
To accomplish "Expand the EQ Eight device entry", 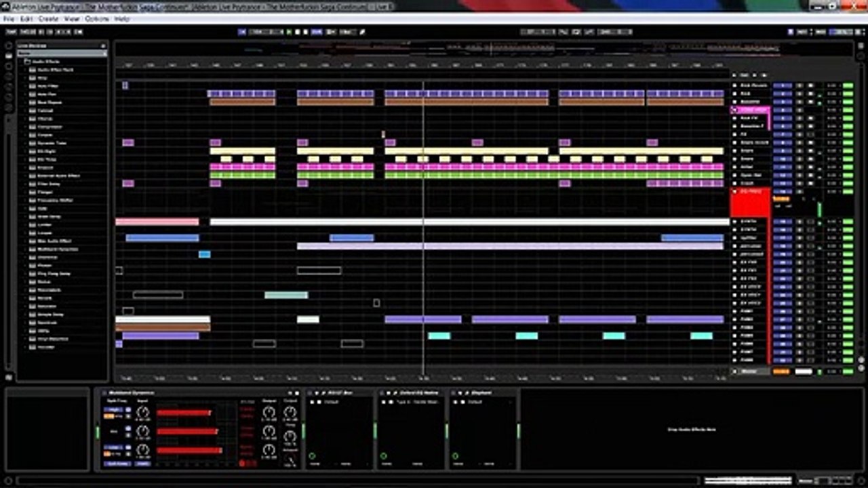I will tap(26, 150).
